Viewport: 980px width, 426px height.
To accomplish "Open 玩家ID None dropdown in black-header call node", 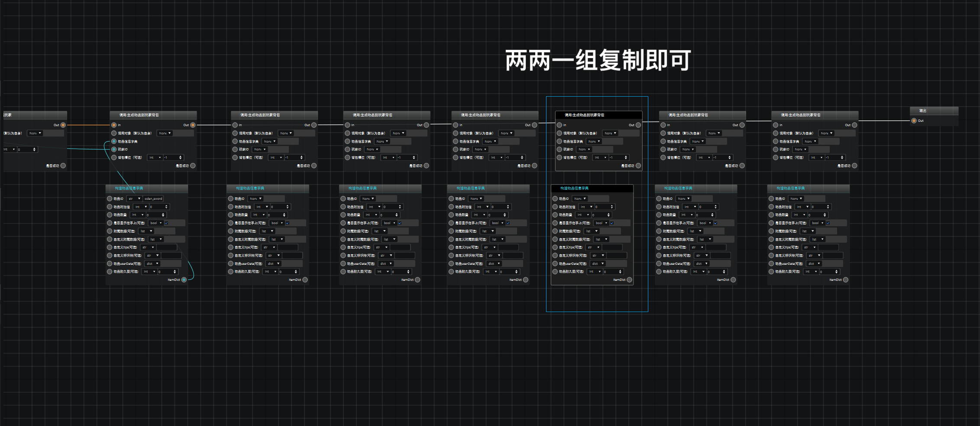I will click(x=584, y=150).
